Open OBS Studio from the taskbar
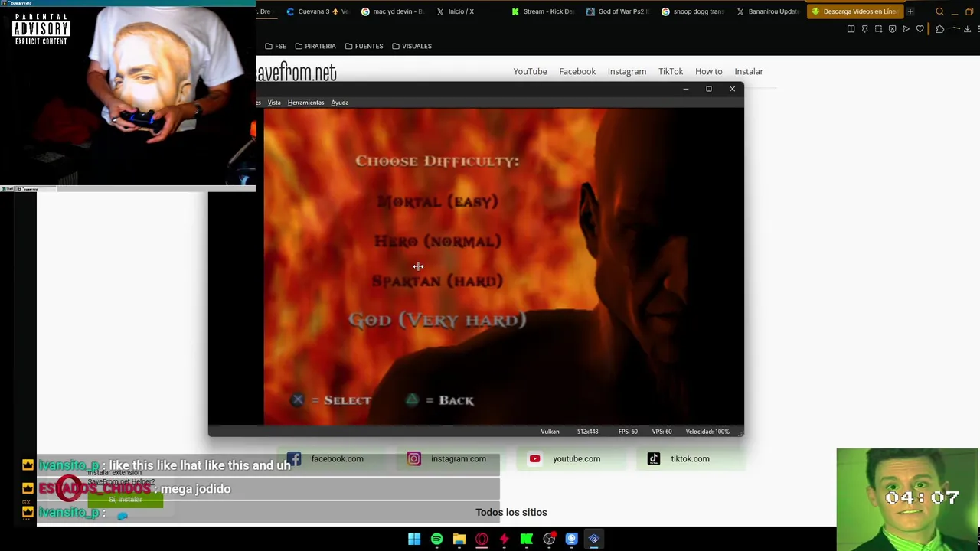 pyautogui.click(x=549, y=539)
